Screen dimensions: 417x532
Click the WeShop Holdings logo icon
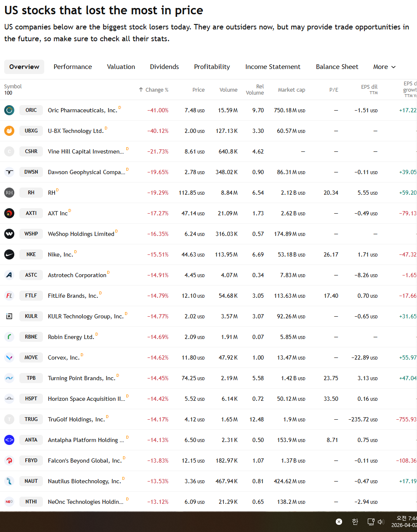[x=9, y=234]
